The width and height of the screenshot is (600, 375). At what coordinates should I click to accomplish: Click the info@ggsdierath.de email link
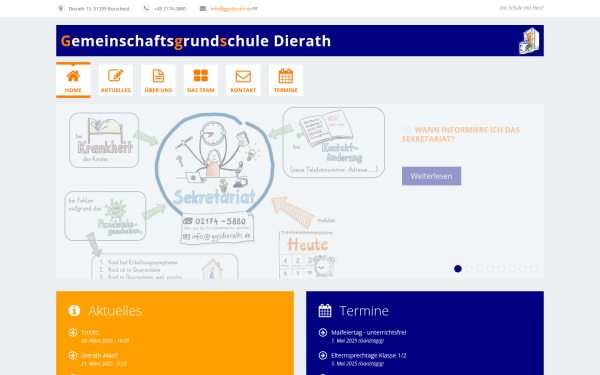click(231, 9)
